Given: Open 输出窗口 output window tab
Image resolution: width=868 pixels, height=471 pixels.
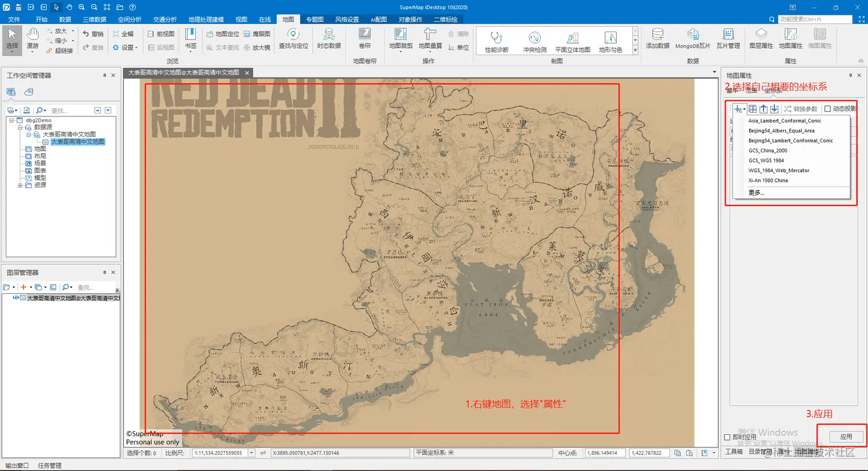Looking at the screenshot, I should (17, 465).
